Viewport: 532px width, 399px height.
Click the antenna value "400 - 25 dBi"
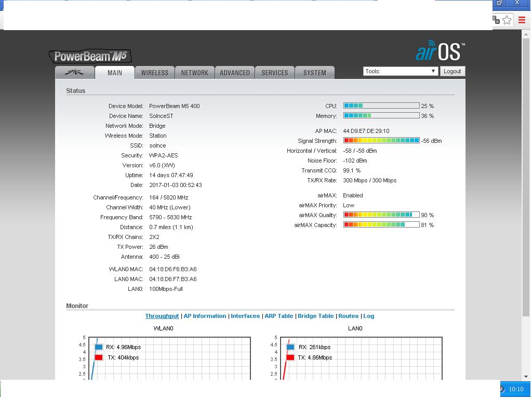click(164, 257)
